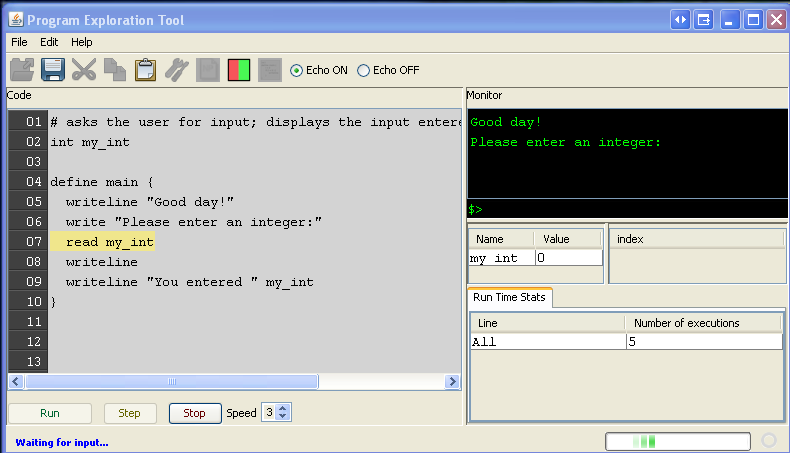Decrease Speed with the spinner down arrow
Image resolution: width=790 pixels, height=453 pixels.
[283, 417]
